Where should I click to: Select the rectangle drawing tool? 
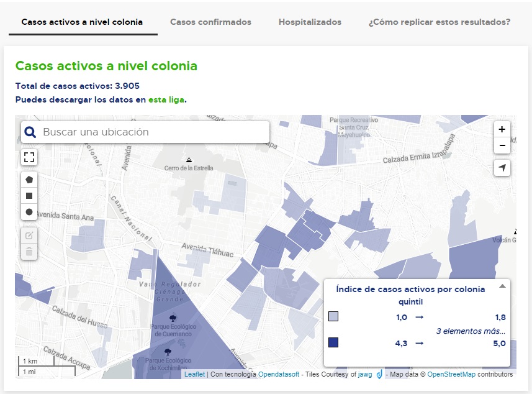(x=29, y=196)
